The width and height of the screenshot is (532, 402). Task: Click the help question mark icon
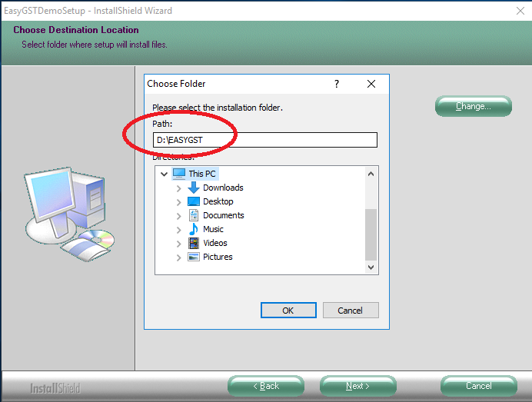[x=337, y=84]
